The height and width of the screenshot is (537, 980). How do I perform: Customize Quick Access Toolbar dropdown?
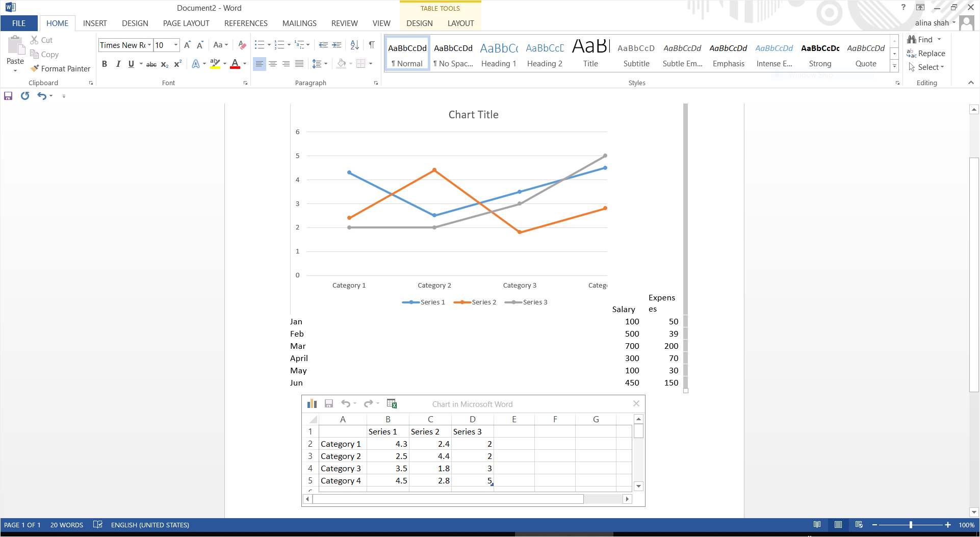pyautogui.click(x=64, y=96)
